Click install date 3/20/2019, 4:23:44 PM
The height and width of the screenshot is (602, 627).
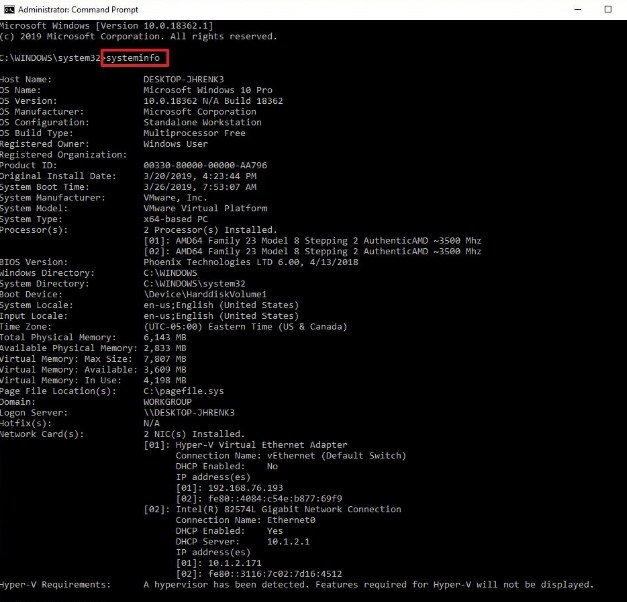click(x=200, y=176)
